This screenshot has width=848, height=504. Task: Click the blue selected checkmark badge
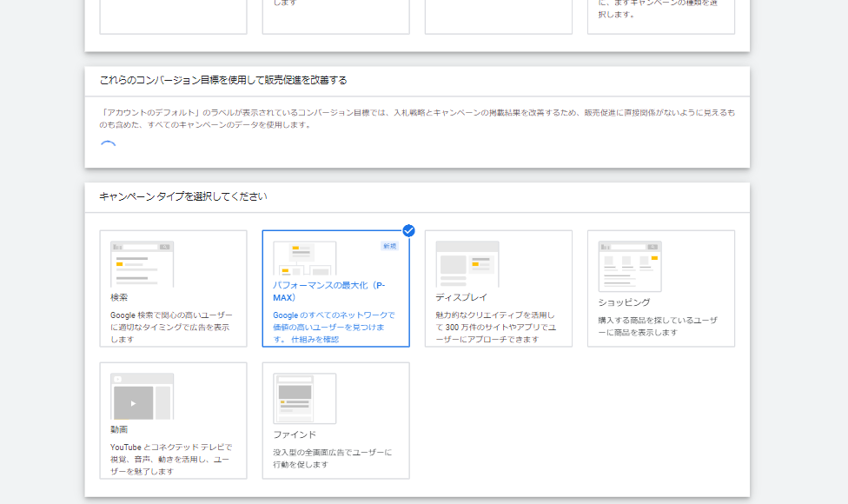click(409, 231)
